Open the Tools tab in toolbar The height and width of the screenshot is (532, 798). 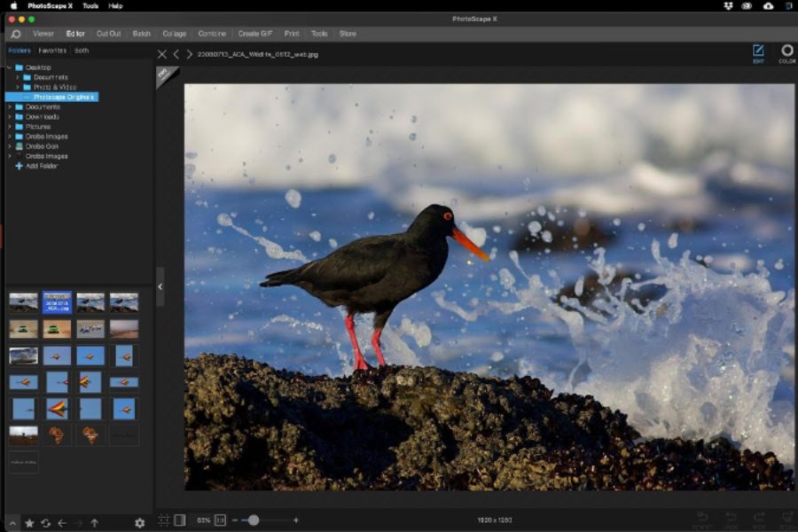coord(319,34)
